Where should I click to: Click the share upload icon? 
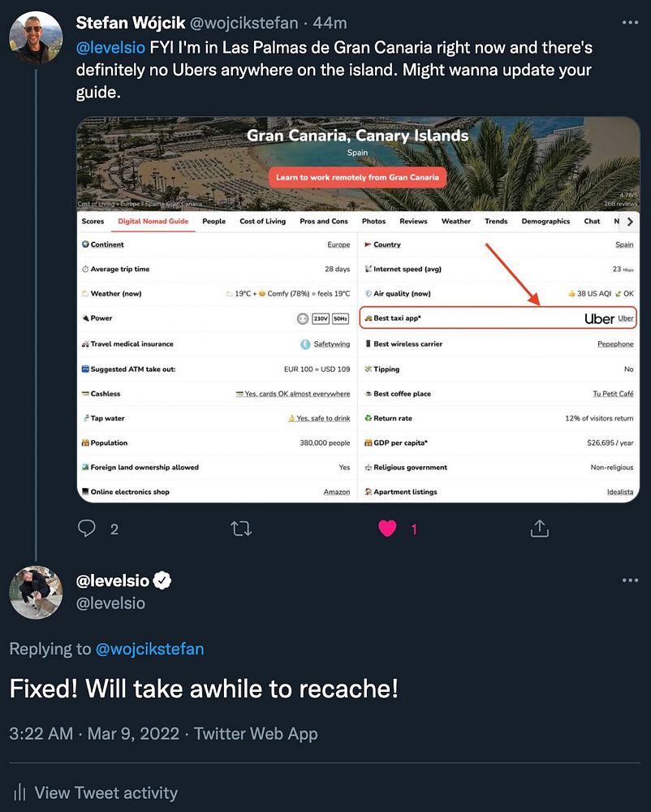click(540, 529)
